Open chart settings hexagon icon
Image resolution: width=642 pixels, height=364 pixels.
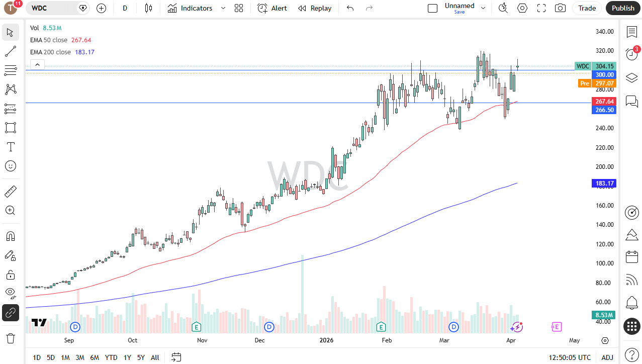522,8
